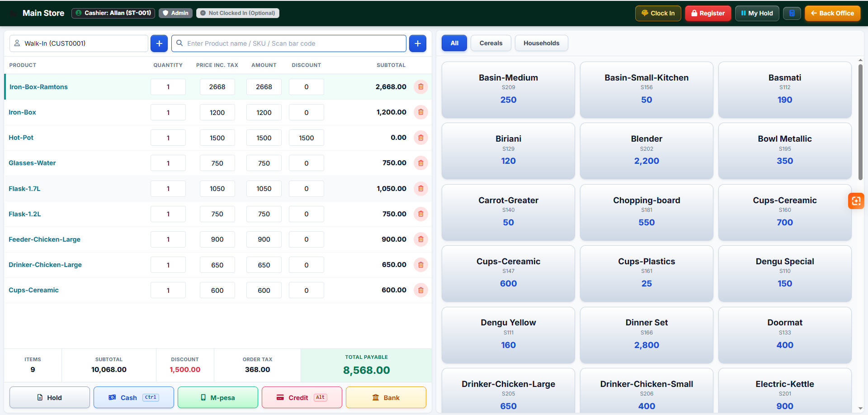The height and width of the screenshot is (415, 868).
Task: Select the Doormat product card
Action: point(785,335)
